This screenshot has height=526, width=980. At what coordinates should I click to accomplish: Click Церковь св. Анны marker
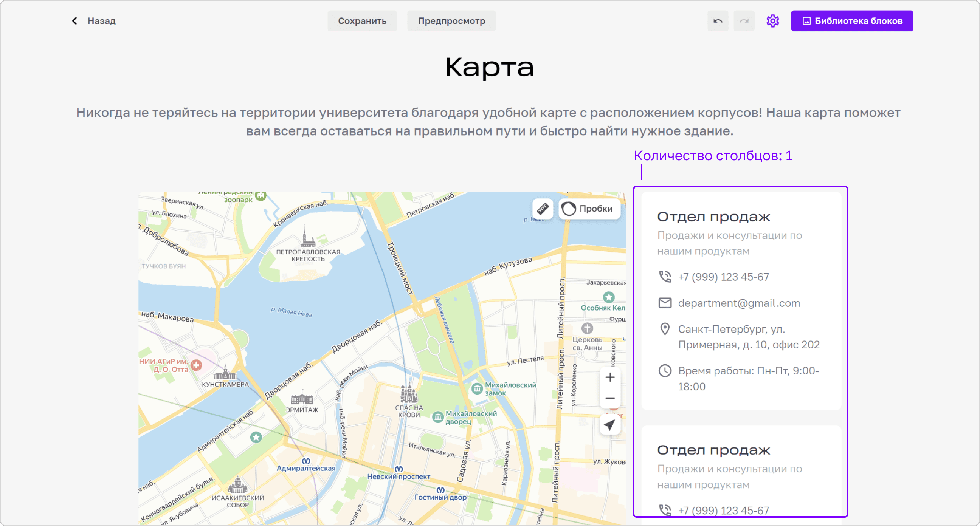(x=587, y=328)
